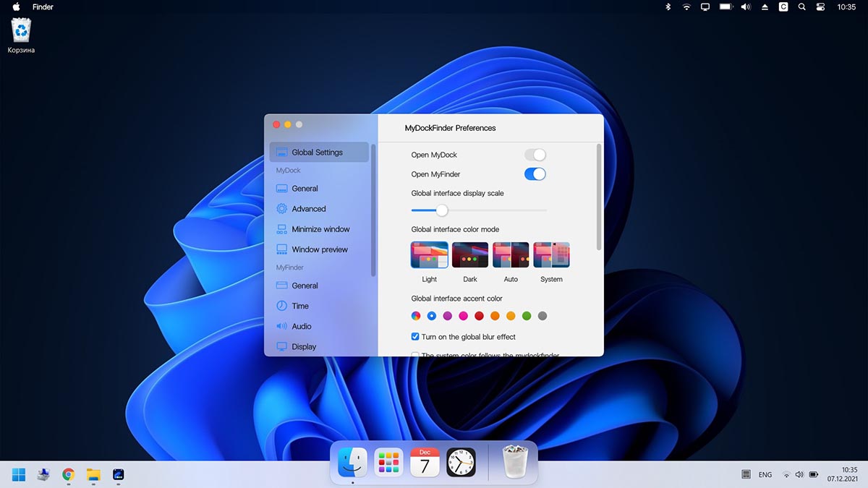Open the Finder menu in menu bar
The width and height of the screenshot is (868, 488).
point(43,7)
